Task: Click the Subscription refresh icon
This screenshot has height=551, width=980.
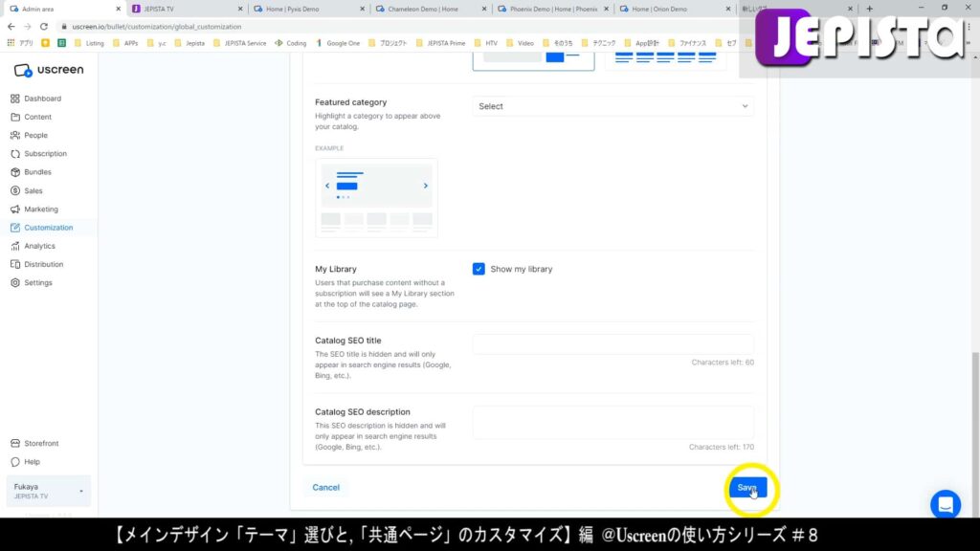Action: click(15, 154)
